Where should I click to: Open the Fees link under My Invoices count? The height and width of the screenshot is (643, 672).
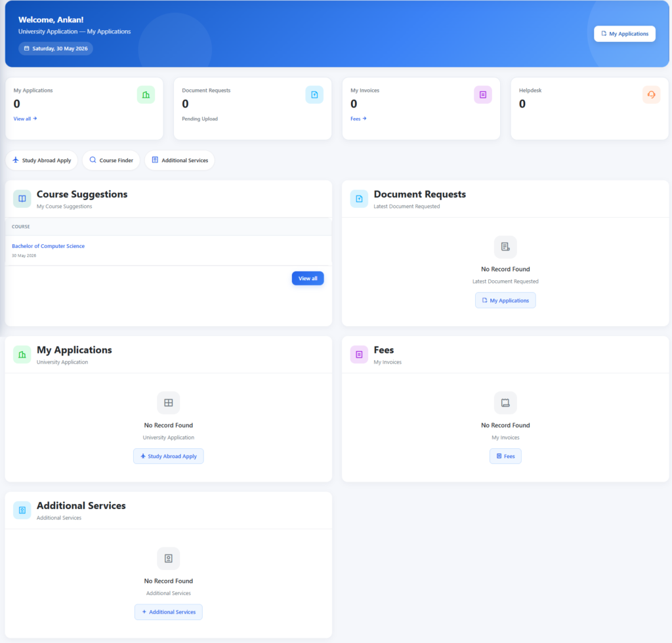click(x=358, y=119)
